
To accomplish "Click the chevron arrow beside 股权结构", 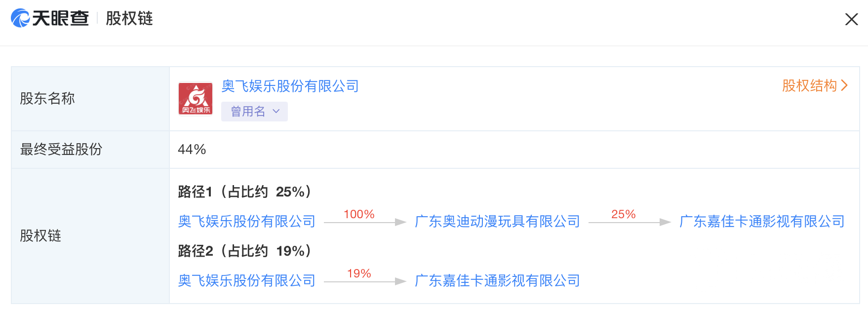I will click(x=844, y=86).
